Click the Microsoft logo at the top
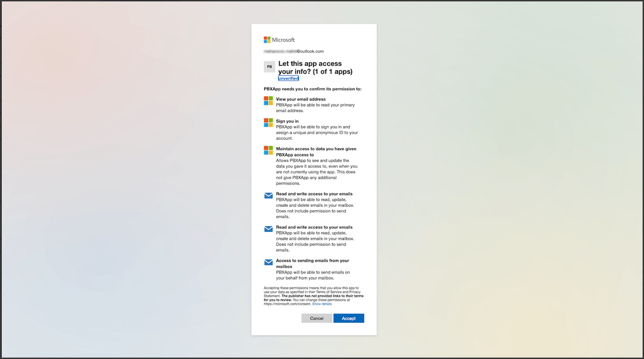Screen dimensions: 644x359 click(x=279, y=40)
